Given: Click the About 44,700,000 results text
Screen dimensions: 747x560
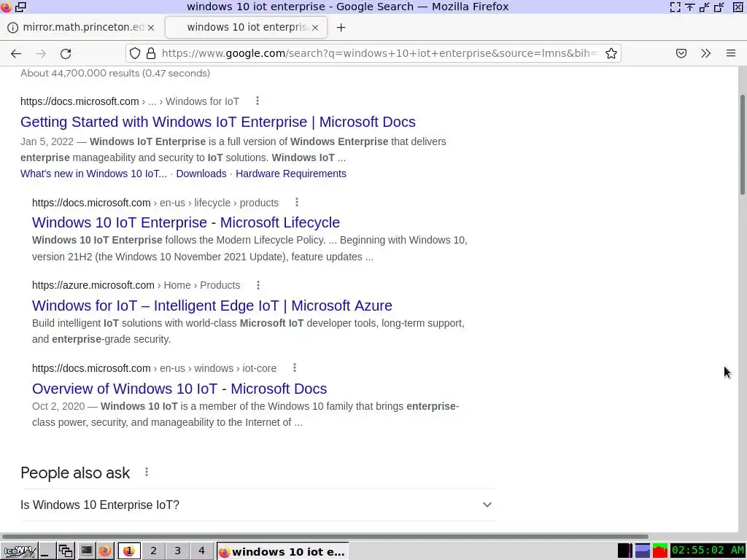Looking at the screenshot, I should click(115, 74).
